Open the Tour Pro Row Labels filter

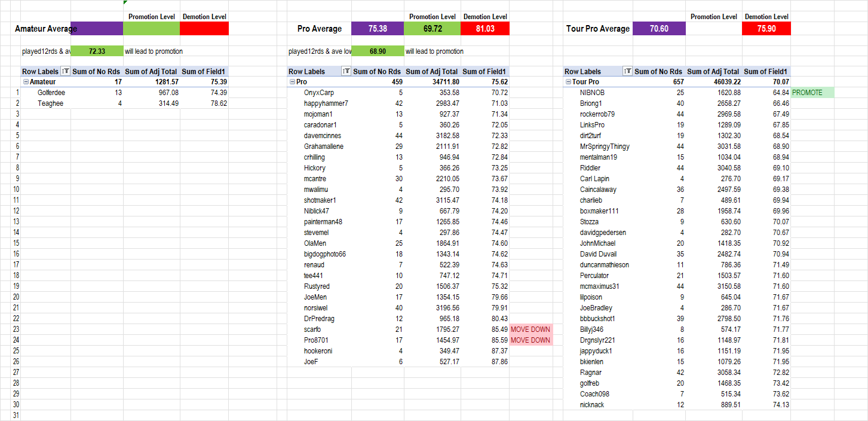pyautogui.click(x=627, y=71)
